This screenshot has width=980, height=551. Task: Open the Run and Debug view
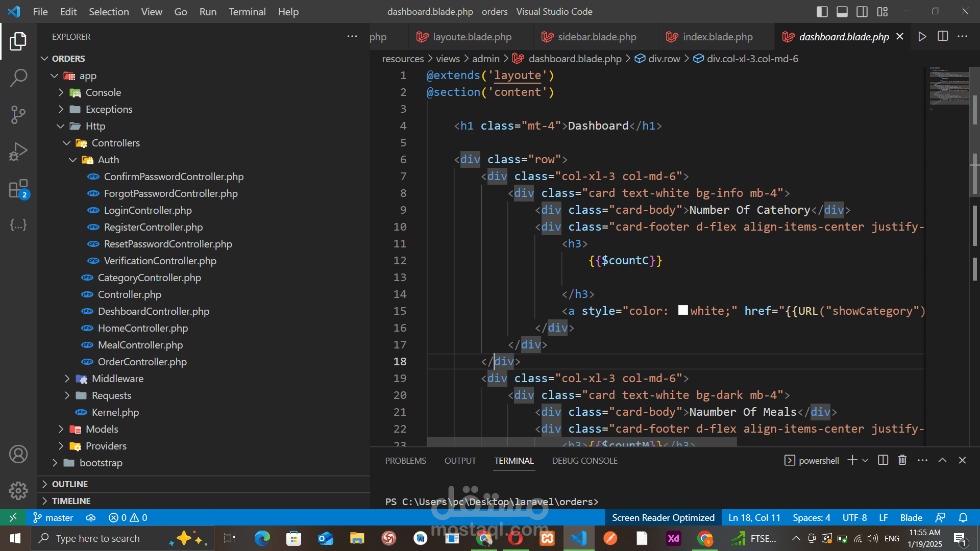click(x=18, y=152)
